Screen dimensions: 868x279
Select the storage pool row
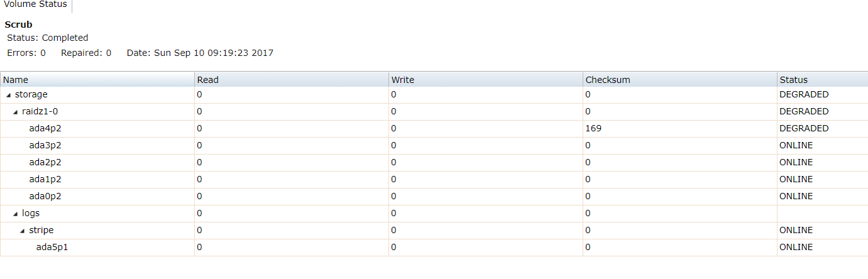[x=434, y=95]
